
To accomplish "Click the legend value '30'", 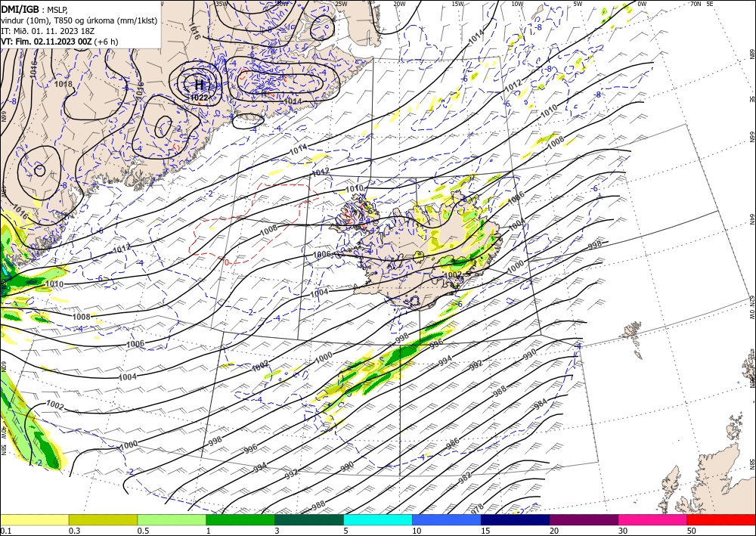I will tap(623, 531).
